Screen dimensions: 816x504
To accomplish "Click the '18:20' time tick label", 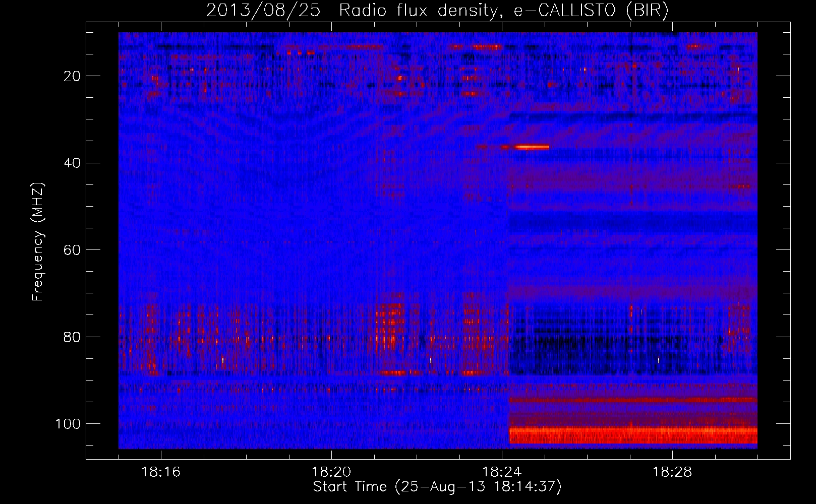I will (x=332, y=472).
